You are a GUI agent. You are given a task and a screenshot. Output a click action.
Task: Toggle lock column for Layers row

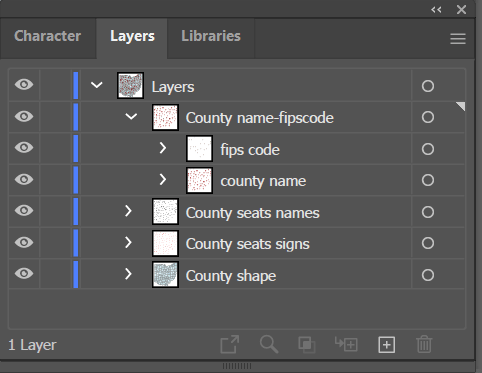[56, 85]
